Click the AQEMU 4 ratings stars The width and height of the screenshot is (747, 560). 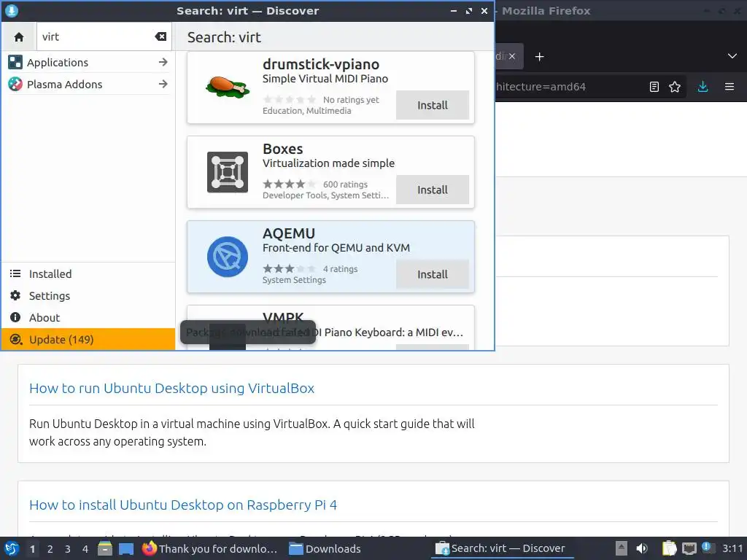(x=289, y=268)
